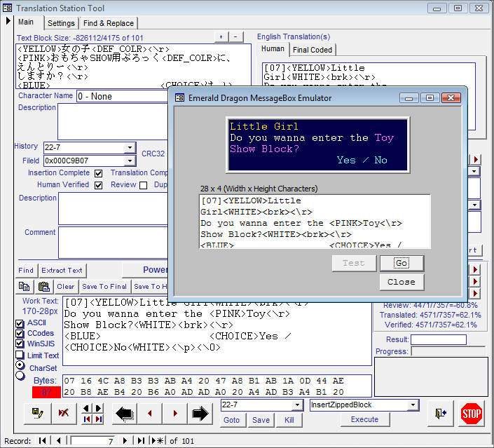Click the Clear button
This screenshot has width=494, height=448.
(66, 287)
